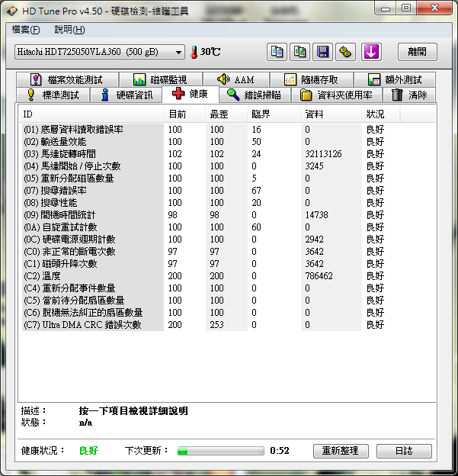Click the folder icon on 資料夾使用率 tab
The height and width of the screenshot is (476, 458).
(x=306, y=95)
